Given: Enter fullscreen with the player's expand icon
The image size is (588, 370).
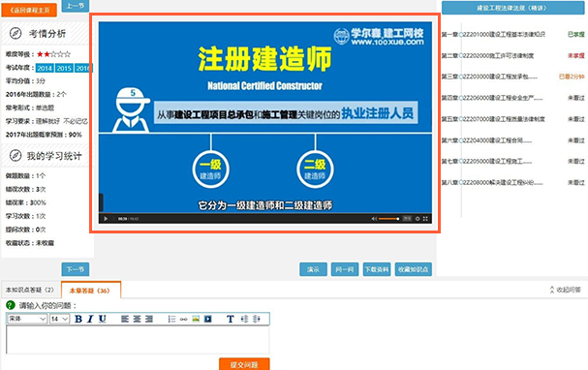Looking at the screenshot, I should 425,219.
